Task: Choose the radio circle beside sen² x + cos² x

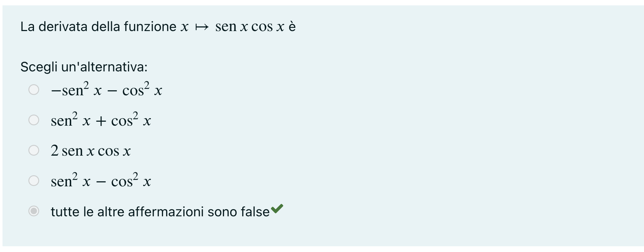Action: click(34, 120)
